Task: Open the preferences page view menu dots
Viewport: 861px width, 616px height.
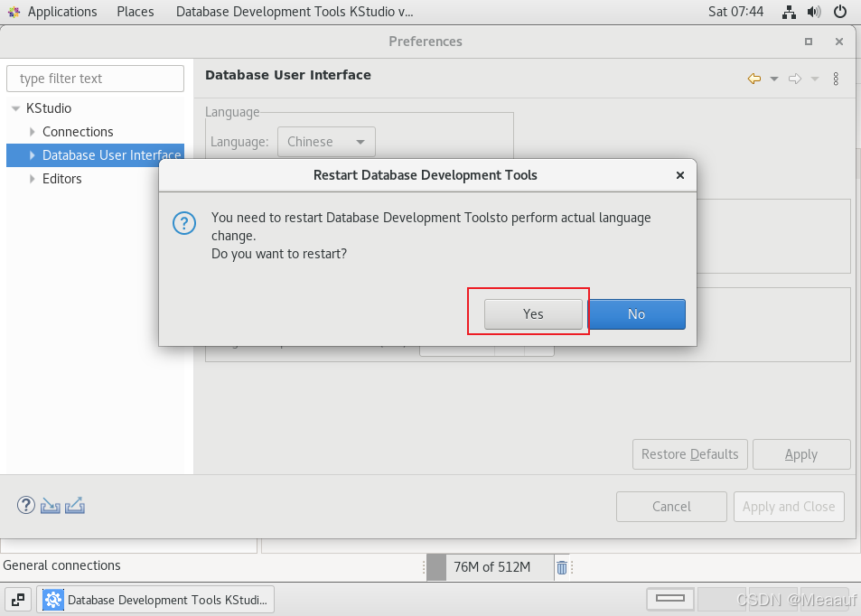Action: click(836, 79)
